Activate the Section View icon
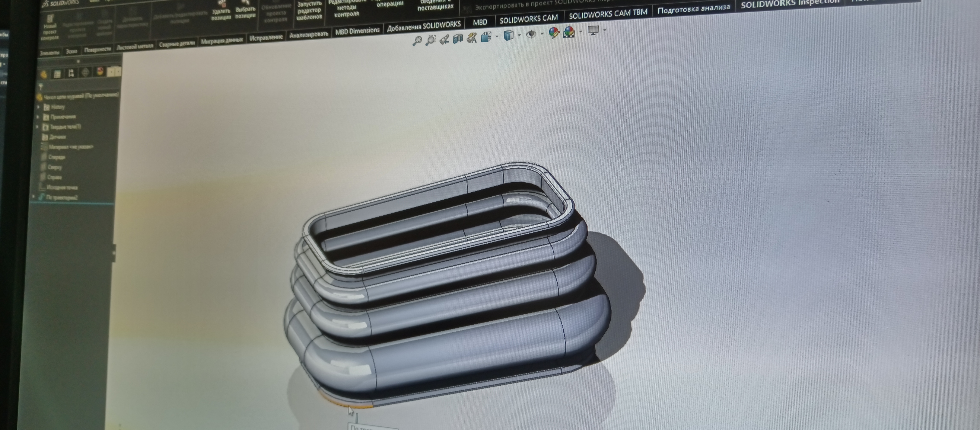Image resolution: width=980 pixels, height=430 pixels. click(458, 38)
